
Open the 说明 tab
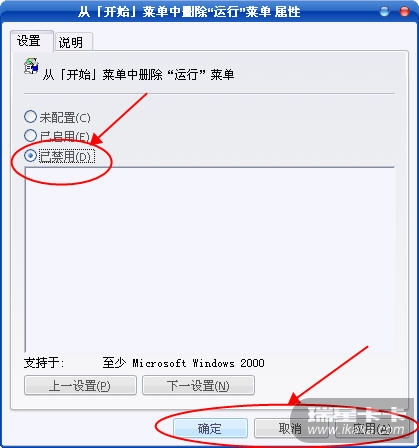tap(73, 42)
